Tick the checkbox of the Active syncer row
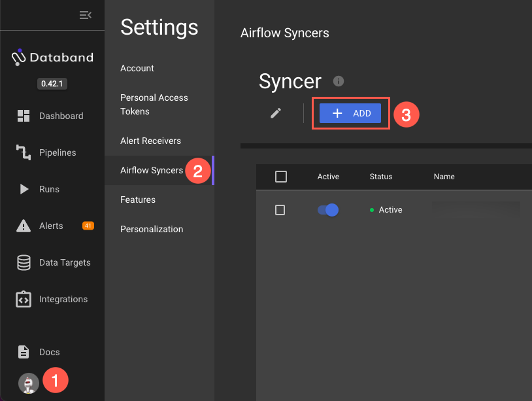Image resolution: width=532 pixels, height=401 pixels. point(280,210)
